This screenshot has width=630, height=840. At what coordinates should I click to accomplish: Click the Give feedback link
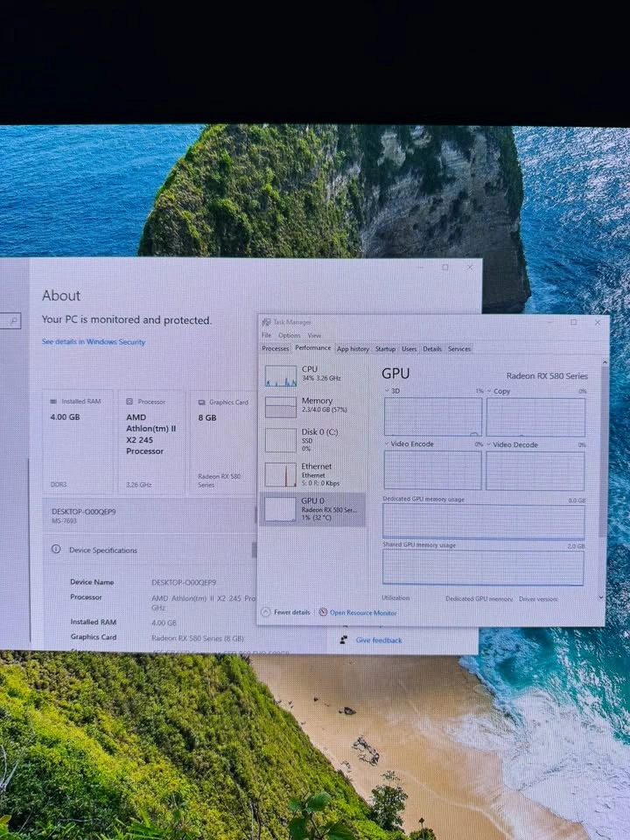[x=379, y=640]
